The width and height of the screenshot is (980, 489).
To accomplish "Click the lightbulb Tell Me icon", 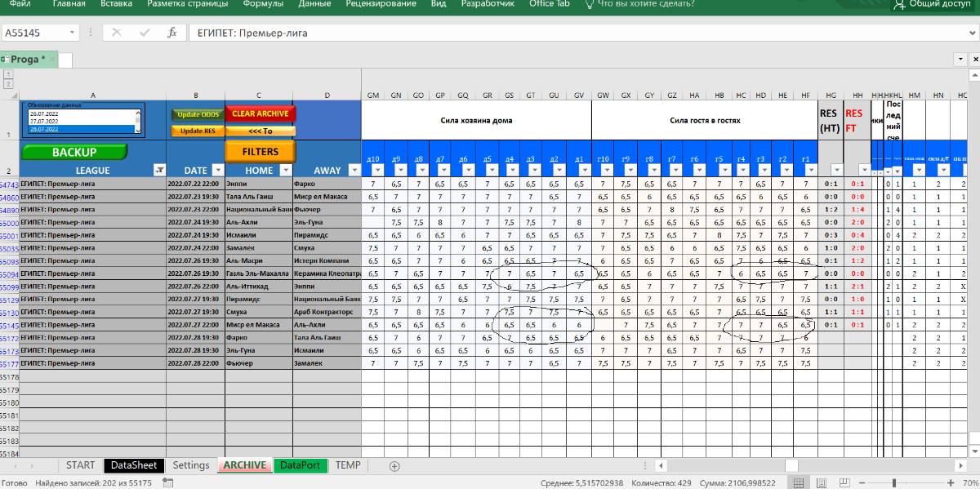I will (x=588, y=4).
